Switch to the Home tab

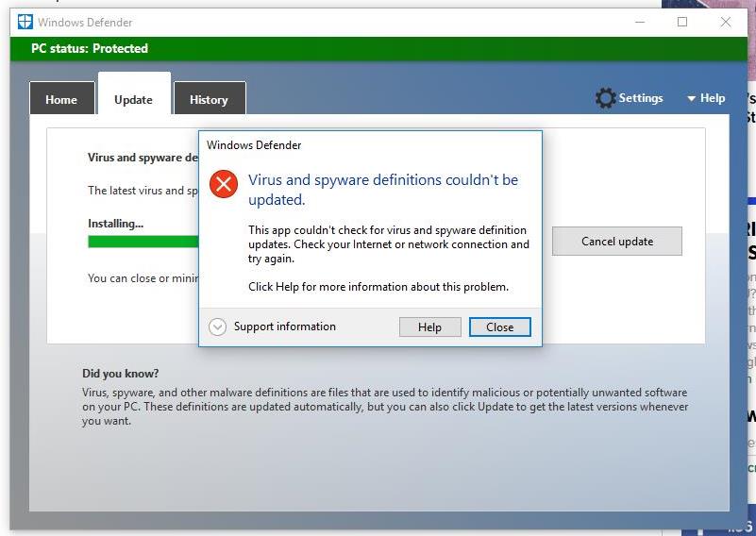(x=61, y=99)
